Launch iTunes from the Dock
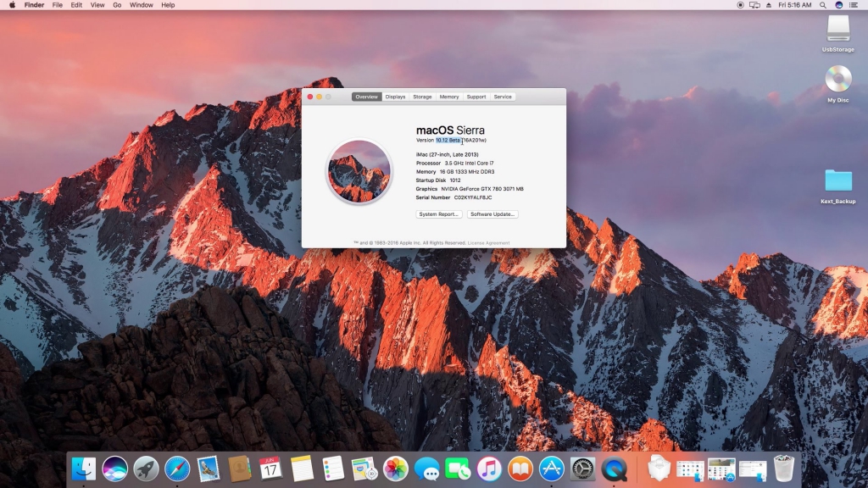 point(489,469)
